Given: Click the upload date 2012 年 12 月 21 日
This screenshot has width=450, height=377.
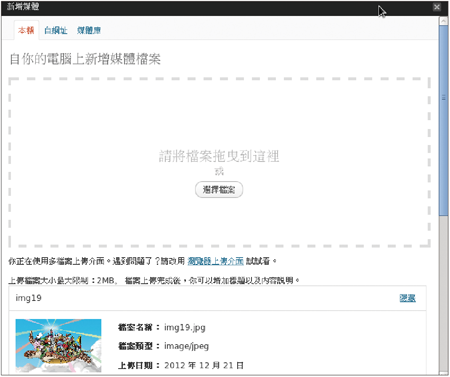Looking at the screenshot, I should pos(204,365).
